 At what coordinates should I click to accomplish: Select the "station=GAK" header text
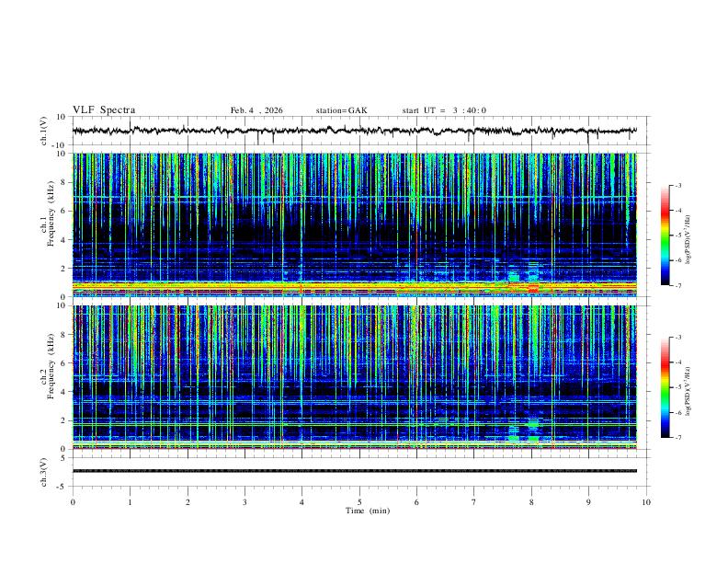(x=342, y=110)
